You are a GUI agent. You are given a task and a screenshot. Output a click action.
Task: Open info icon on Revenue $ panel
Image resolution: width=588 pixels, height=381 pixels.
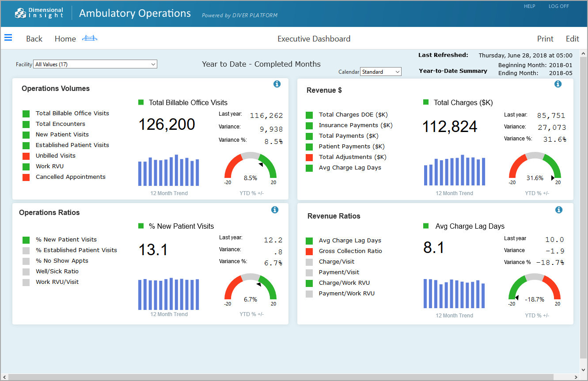pyautogui.click(x=558, y=84)
